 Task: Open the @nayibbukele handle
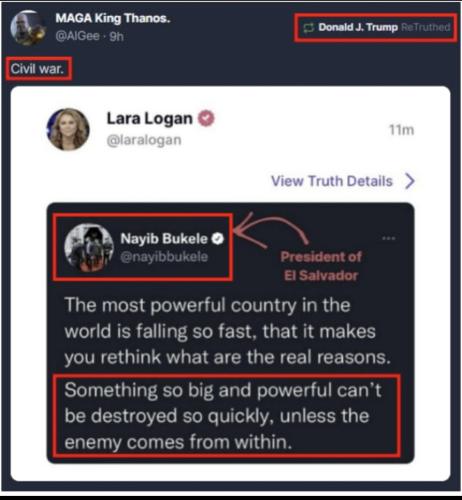click(x=164, y=257)
